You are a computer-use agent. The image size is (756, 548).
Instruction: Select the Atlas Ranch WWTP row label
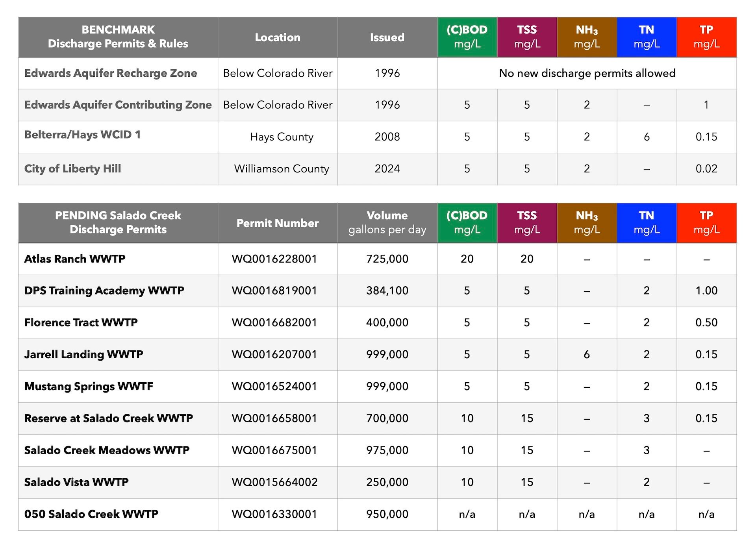75,259
